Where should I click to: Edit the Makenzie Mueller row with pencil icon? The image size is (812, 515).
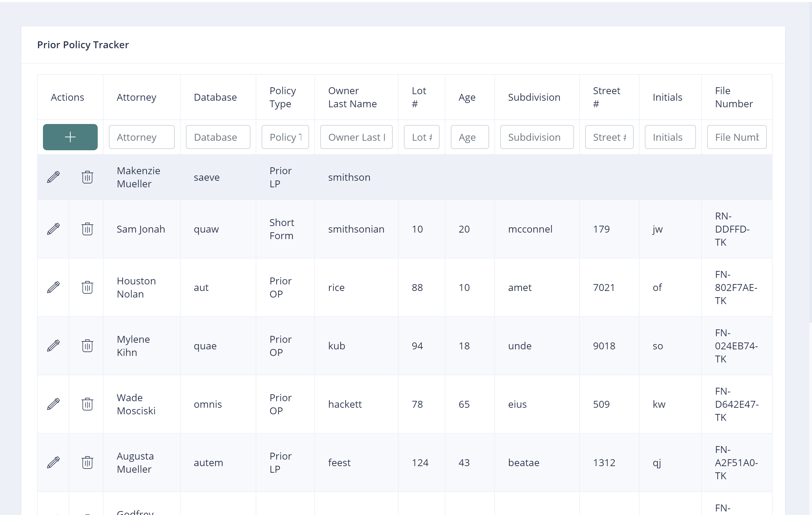pyautogui.click(x=53, y=177)
